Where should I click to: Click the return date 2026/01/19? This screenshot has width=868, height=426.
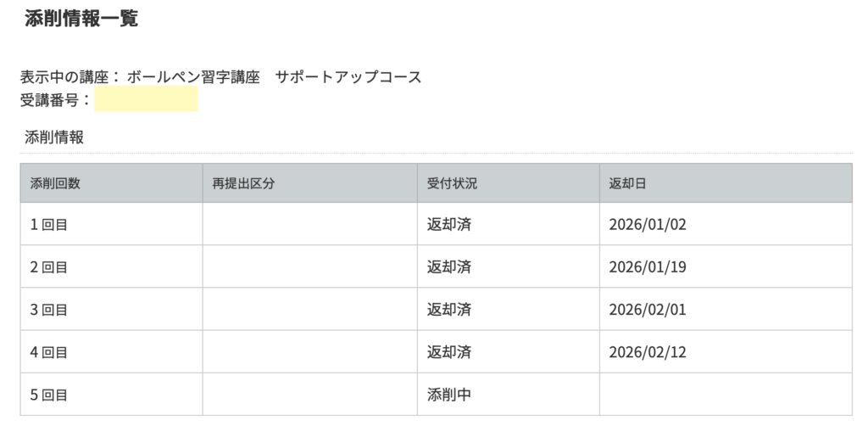(x=647, y=267)
